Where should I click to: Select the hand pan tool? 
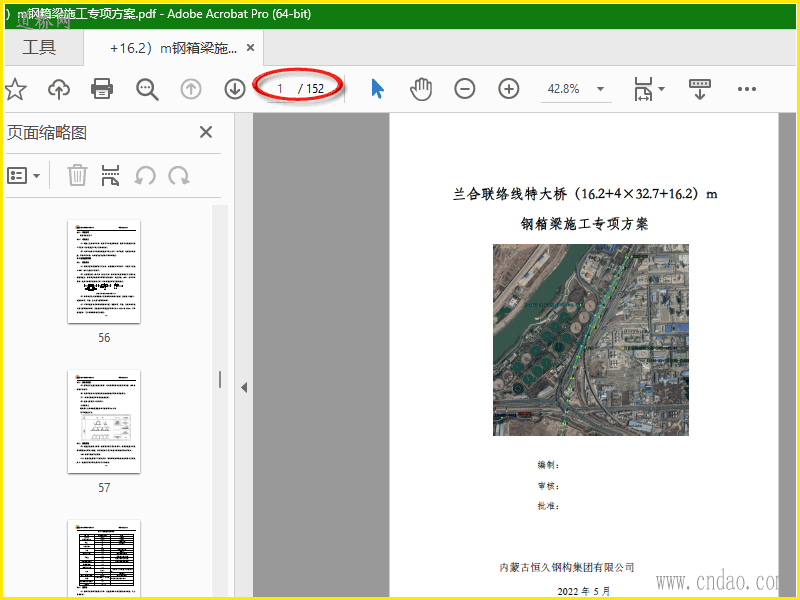coord(421,89)
